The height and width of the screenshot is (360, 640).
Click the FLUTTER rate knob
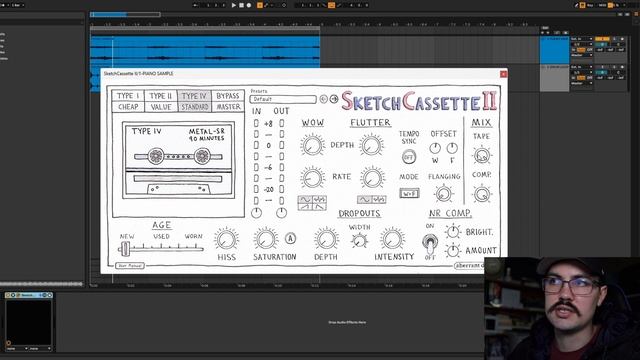coord(372,178)
